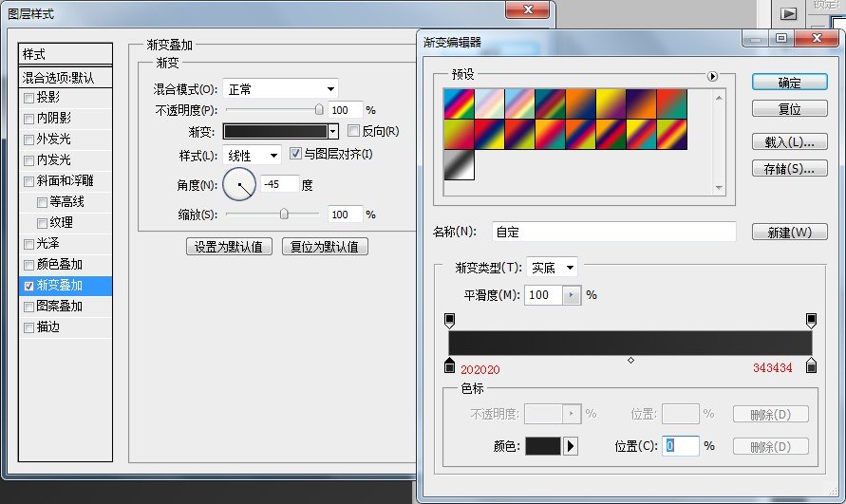Close the 渐变编辑器 window
This screenshot has width=846, height=504.
pos(817,38)
